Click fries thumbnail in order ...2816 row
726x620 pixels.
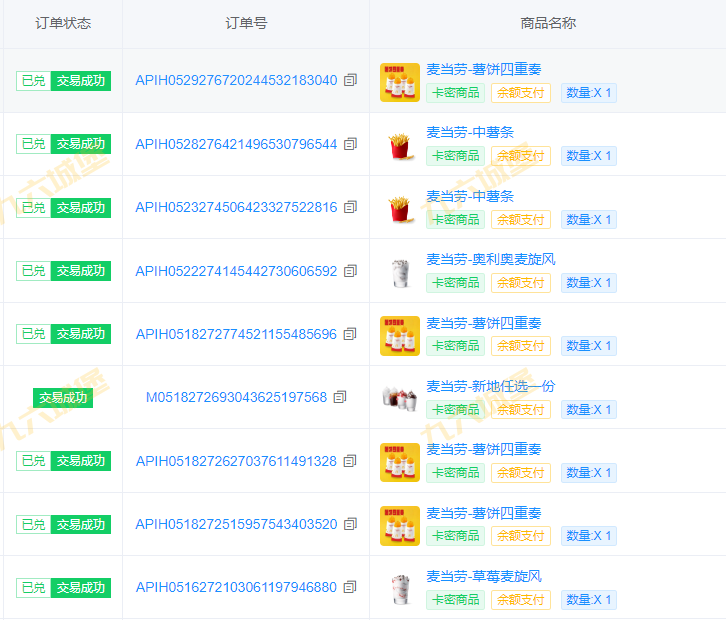tap(400, 209)
